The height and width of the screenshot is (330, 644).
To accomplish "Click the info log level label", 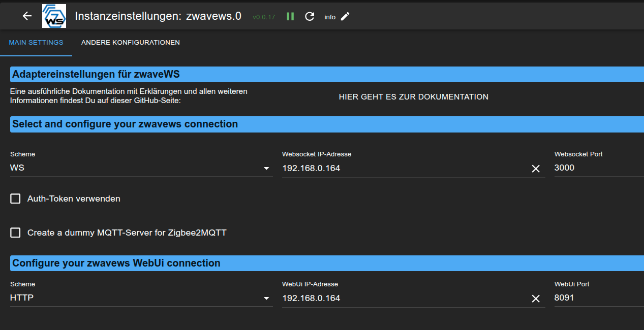I will click(330, 17).
